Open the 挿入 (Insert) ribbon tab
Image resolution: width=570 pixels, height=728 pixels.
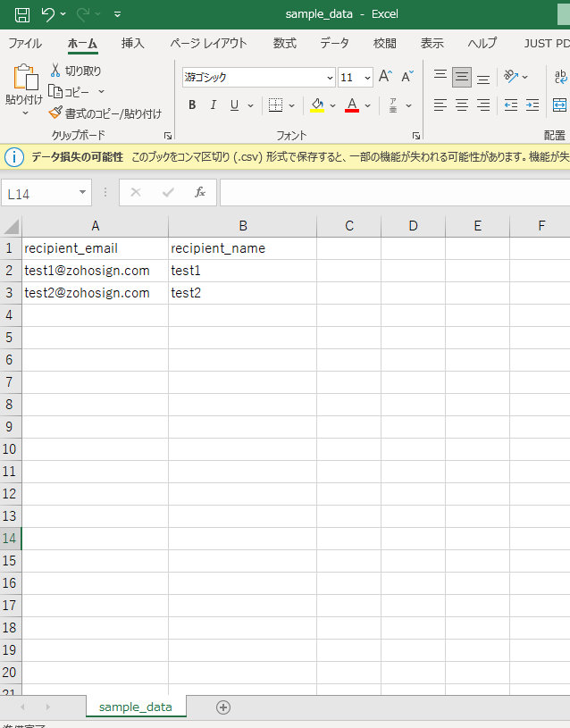(x=133, y=43)
